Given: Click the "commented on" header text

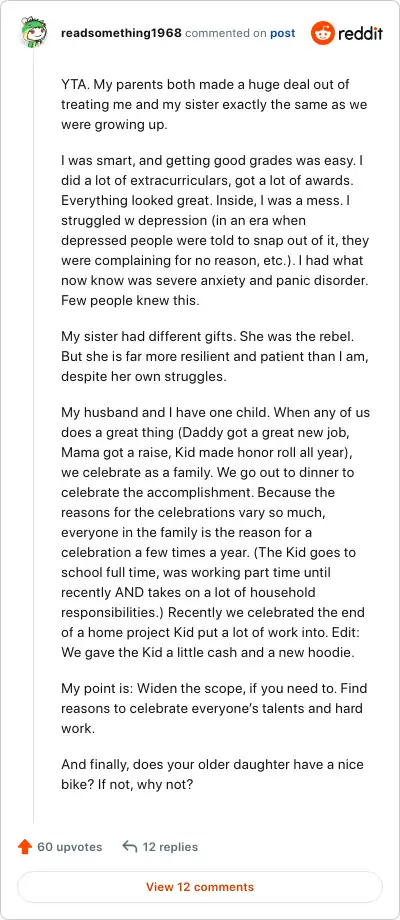Looking at the screenshot, I should [226, 33].
